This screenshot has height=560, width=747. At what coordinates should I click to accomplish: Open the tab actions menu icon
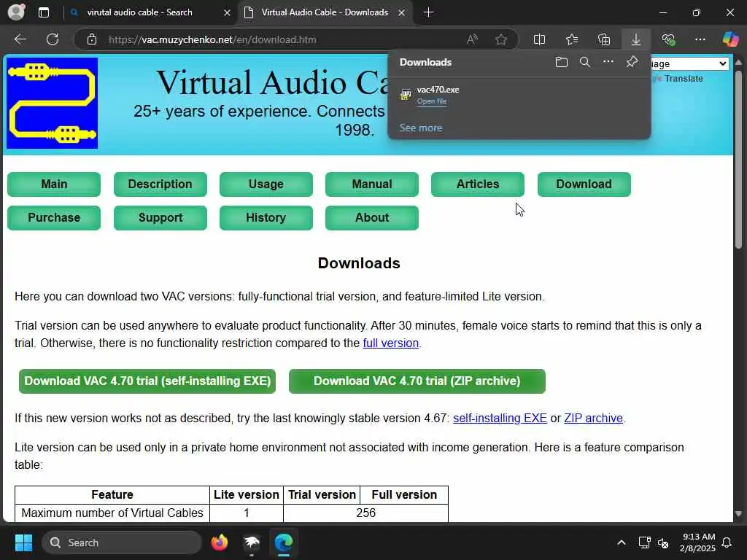[x=43, y=12]
